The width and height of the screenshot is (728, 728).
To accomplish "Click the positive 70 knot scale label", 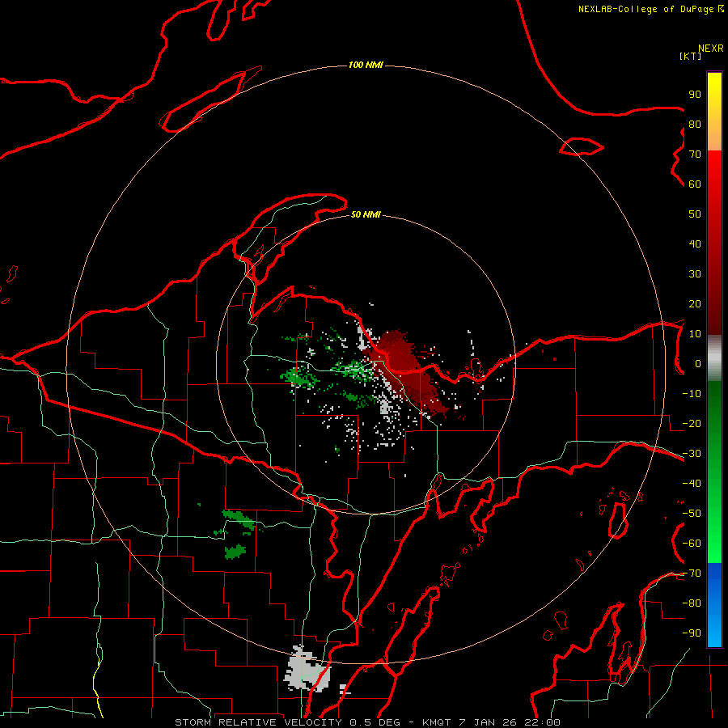I will point(695,154).
